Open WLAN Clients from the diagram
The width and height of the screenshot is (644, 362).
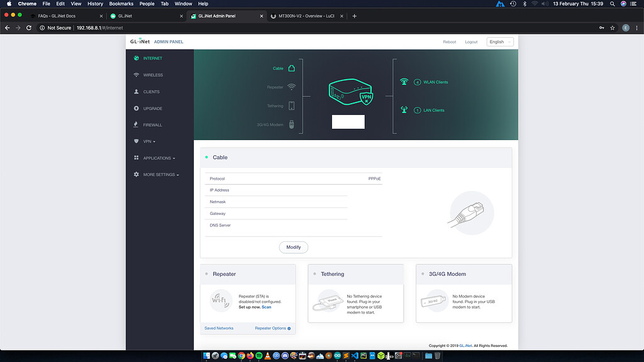[431, 82]
